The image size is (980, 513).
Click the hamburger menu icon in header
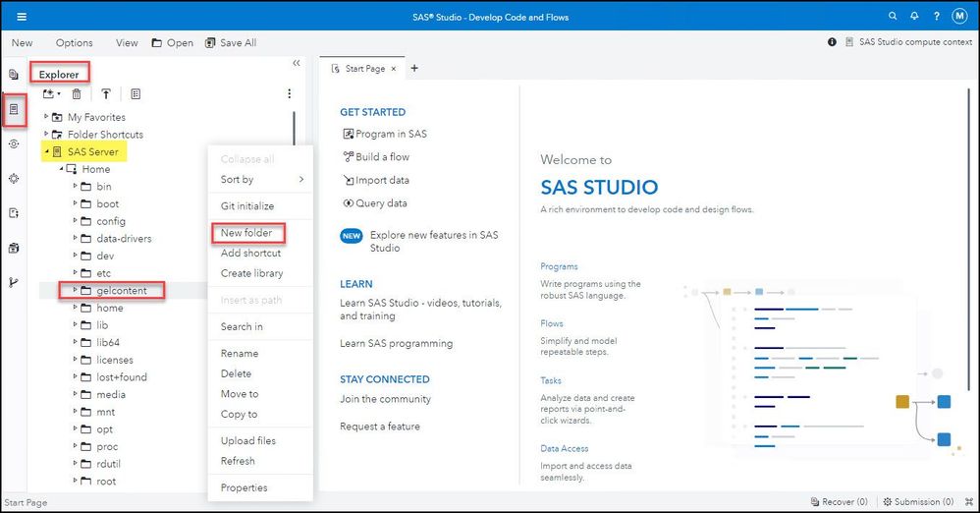tap(22, 17)
